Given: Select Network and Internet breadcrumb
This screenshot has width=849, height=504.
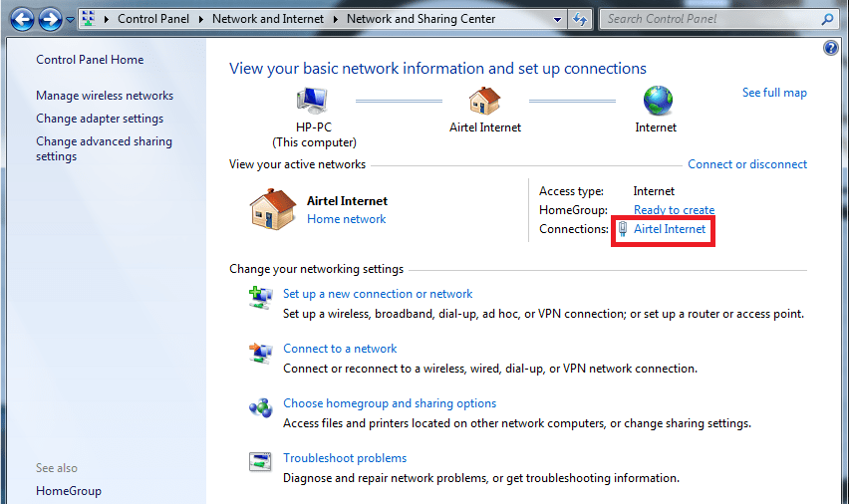Looking at the screenshot, I should [268, 19].
